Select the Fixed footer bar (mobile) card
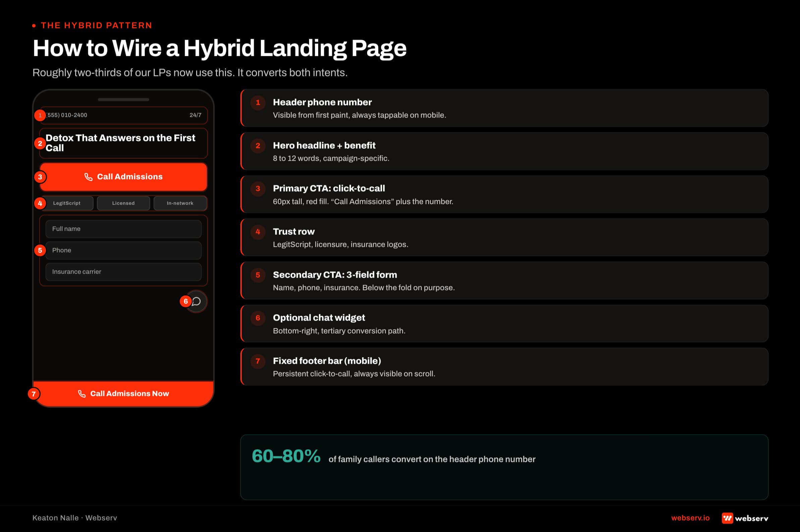800x532 pixels. pos(504,367)
